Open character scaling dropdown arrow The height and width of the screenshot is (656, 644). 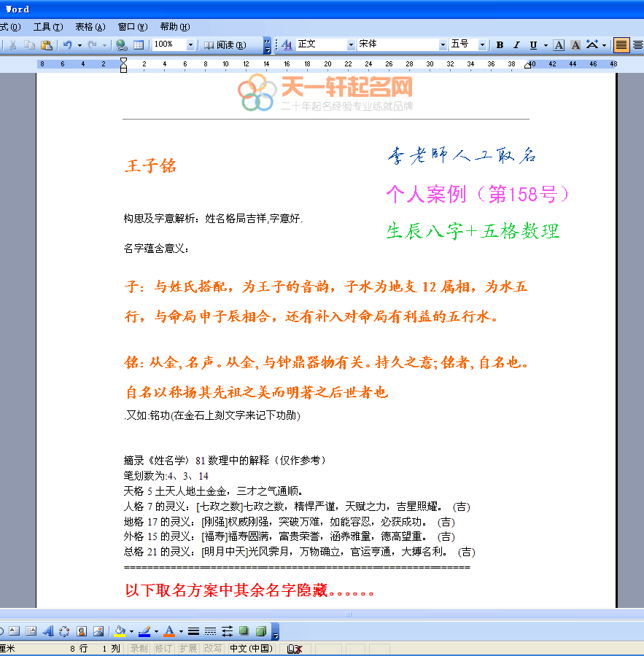click(x=604, y=45)
